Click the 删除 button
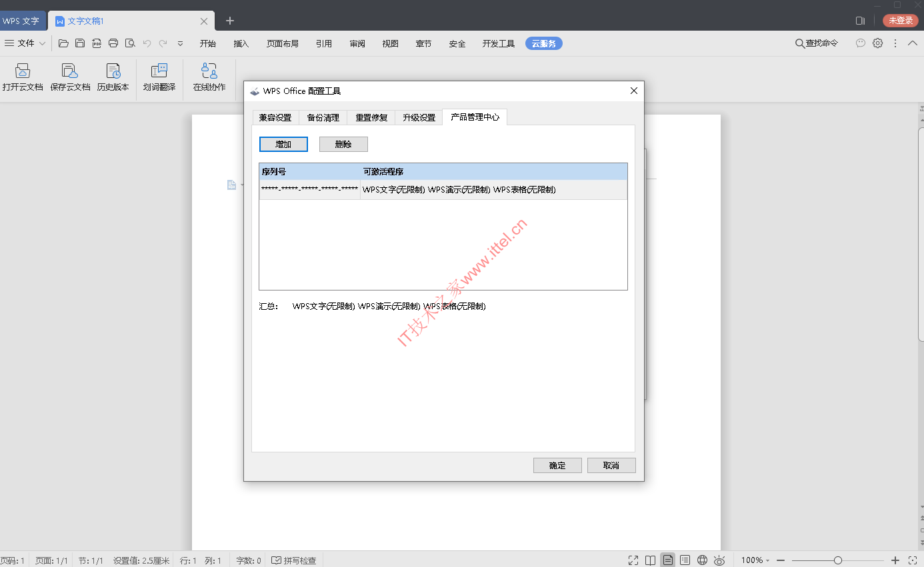 tap(343, 144)
